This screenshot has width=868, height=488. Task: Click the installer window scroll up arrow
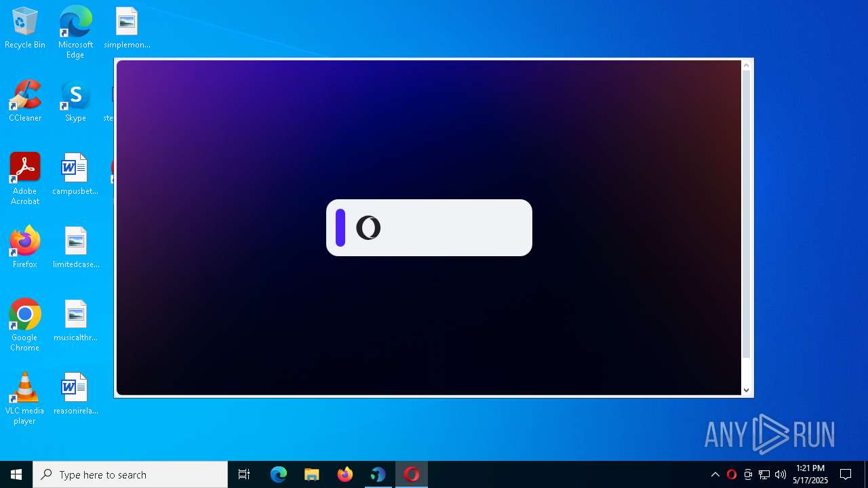[x=746, y=65]
